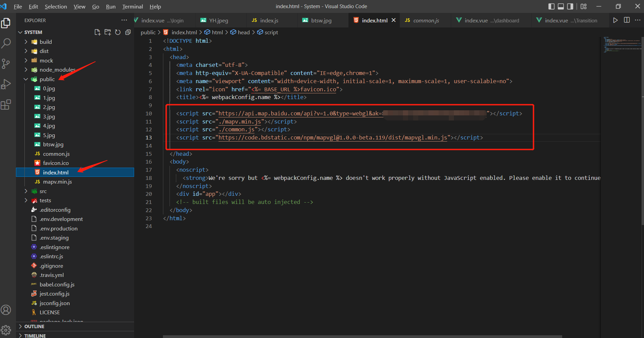This screenshot has width=644, height=338.
Task: Open Run and Debug view
Action: (x=6, y=84)
